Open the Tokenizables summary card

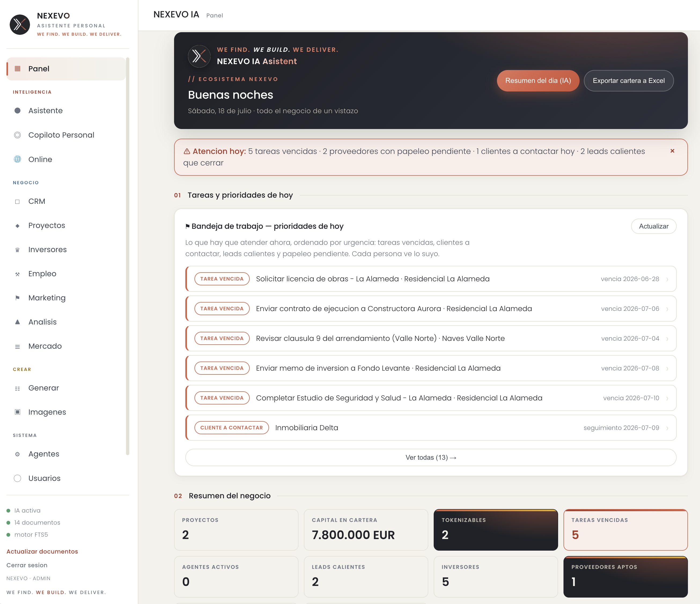[x=496, y=530]
